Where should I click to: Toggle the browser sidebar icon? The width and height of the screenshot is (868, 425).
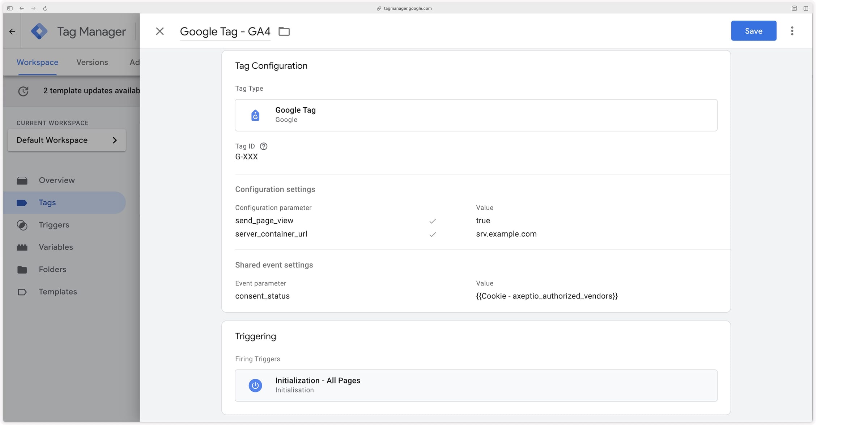(10, 8)
